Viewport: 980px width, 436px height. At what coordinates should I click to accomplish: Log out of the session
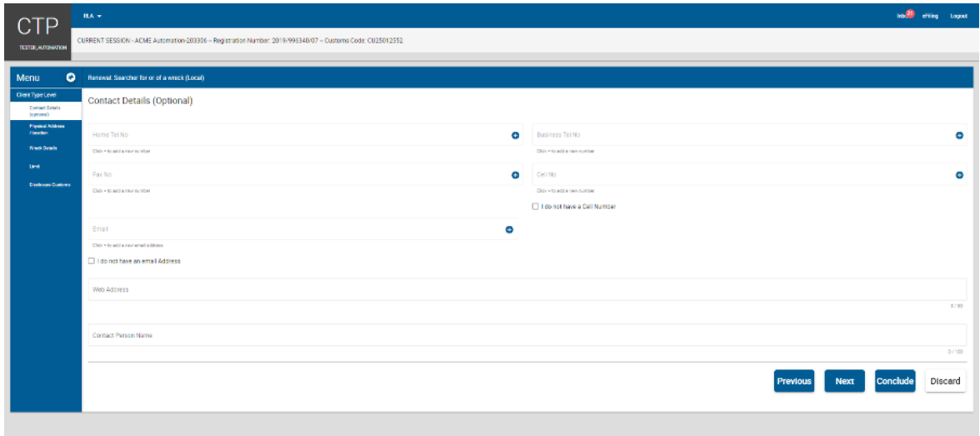tap(958, 16)
